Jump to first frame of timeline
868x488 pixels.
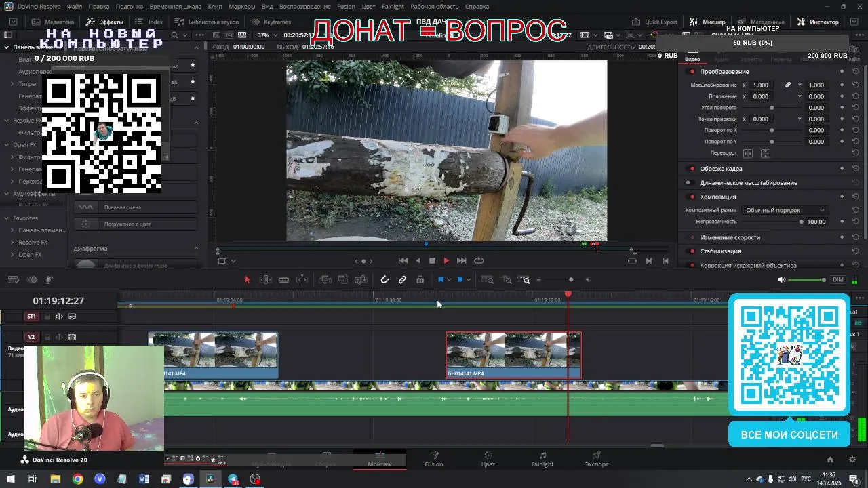coord(403,261)
